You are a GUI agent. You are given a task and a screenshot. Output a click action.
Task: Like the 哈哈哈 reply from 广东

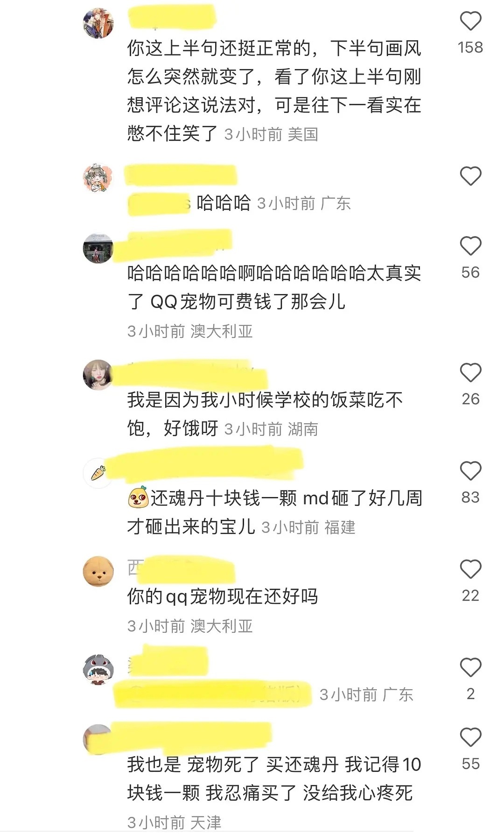[470, 176]
